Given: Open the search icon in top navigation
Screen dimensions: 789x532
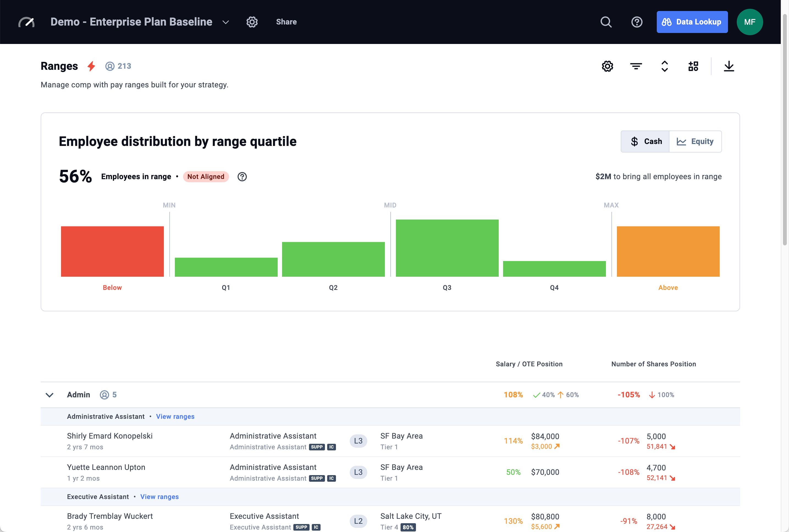Looking at the screenshot, I should tap(606, 22).
